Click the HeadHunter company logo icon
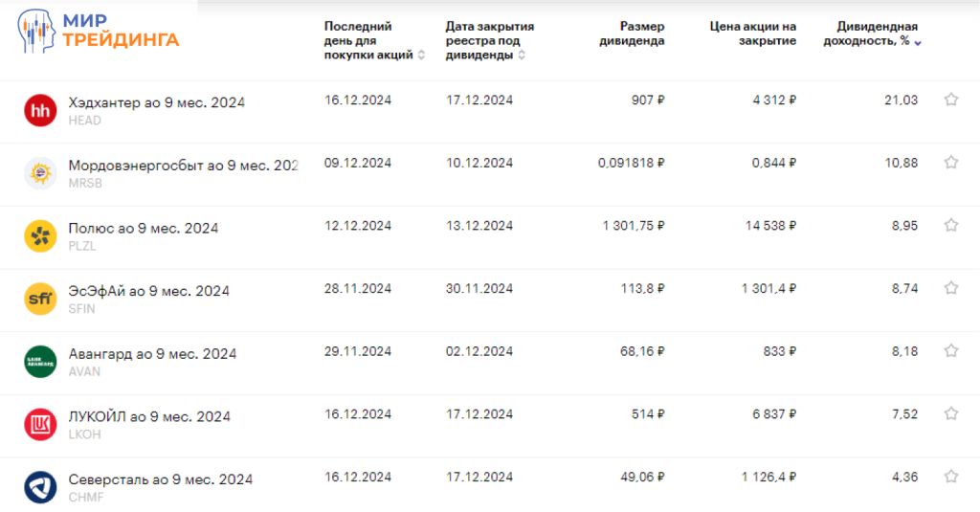The image size is (980, 512). pos(40,111)
